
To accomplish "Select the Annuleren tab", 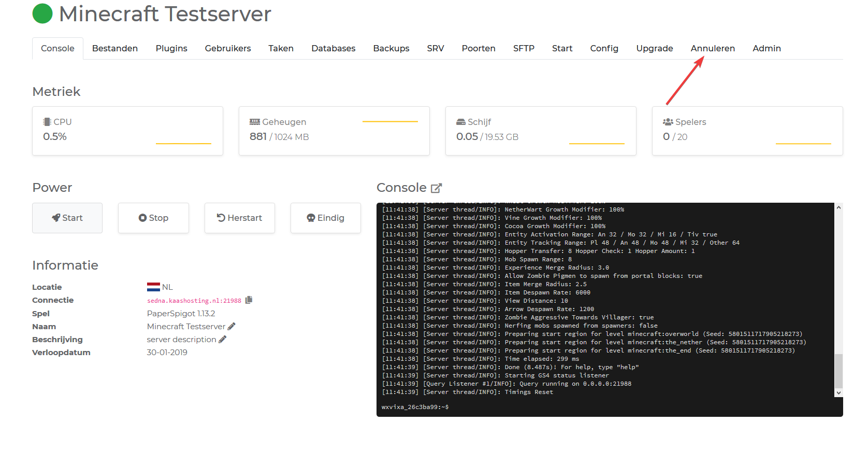I will [713, 49].
